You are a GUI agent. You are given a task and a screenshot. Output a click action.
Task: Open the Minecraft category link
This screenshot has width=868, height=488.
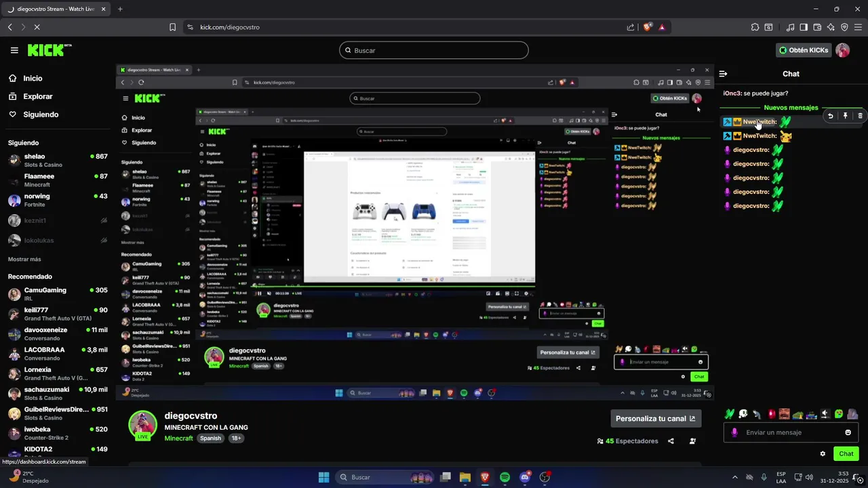tap(179, 439)
